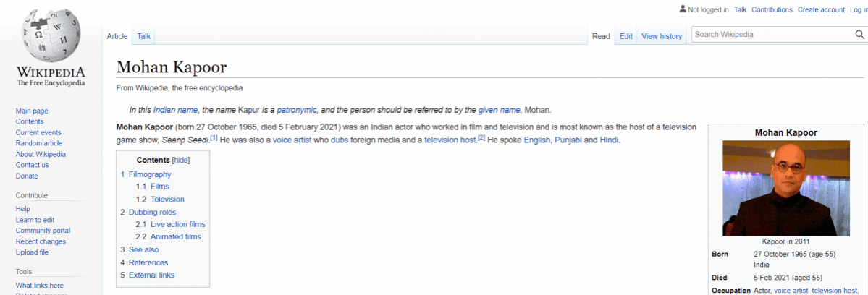Open the View history tab
This screenshot has width=868, height=295.
(x=662, y=36)
